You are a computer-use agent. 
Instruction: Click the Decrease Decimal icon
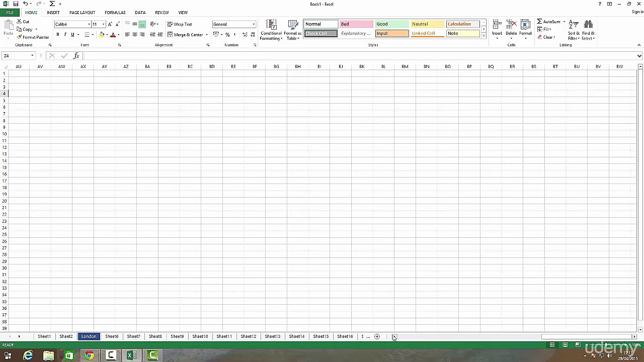tap(252, 35)
